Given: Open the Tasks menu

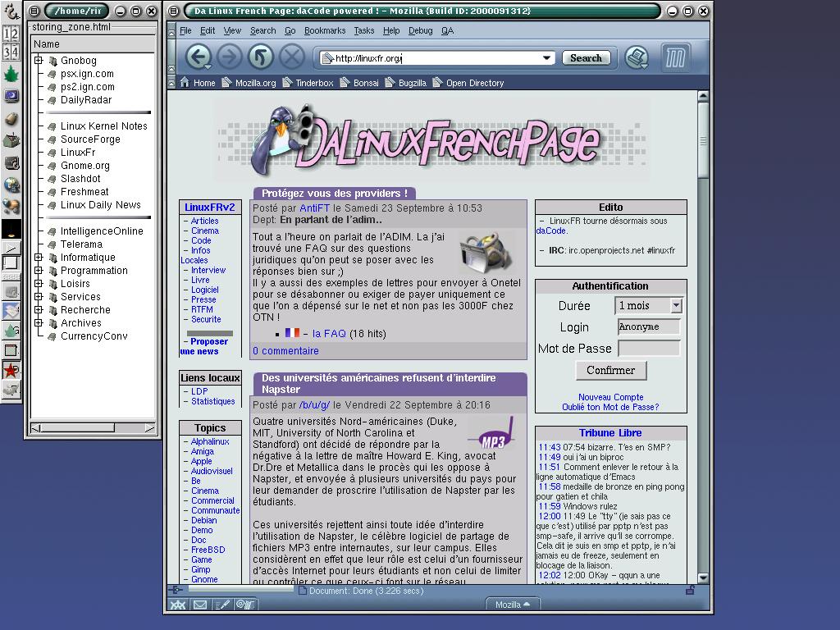Looking at the screenshot, I should click(363, 30).
